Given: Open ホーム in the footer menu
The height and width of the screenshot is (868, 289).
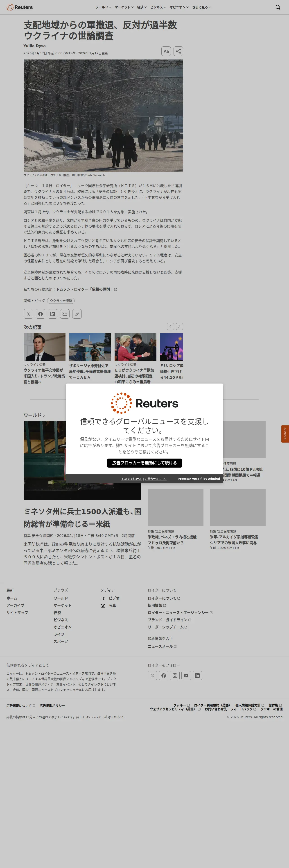Looking at the screenshot, I should click(x=12, y=598).
